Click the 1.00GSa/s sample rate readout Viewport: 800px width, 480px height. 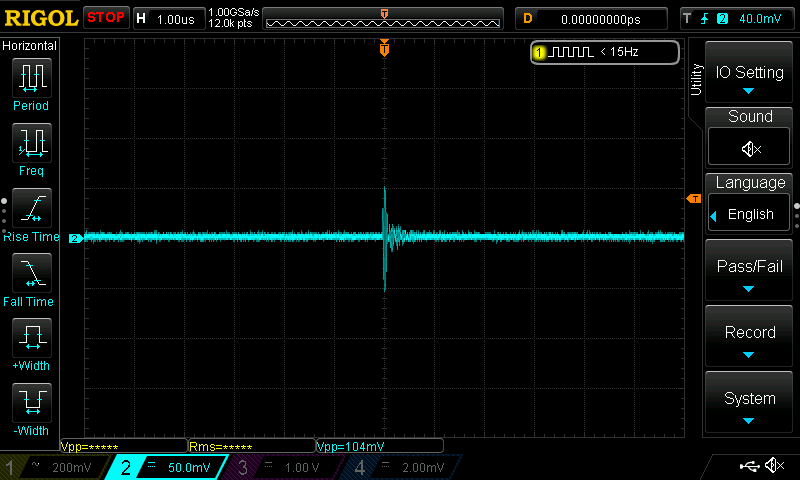point(234,13)
